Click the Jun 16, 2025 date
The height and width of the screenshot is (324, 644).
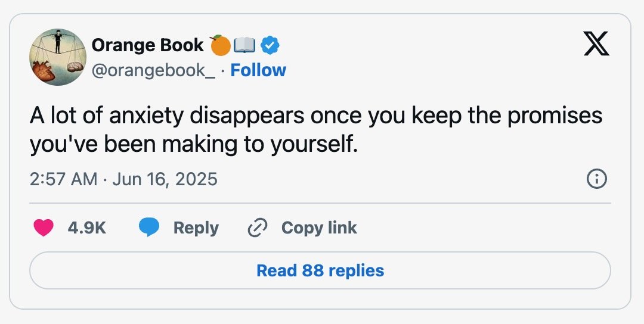[165, 179]
